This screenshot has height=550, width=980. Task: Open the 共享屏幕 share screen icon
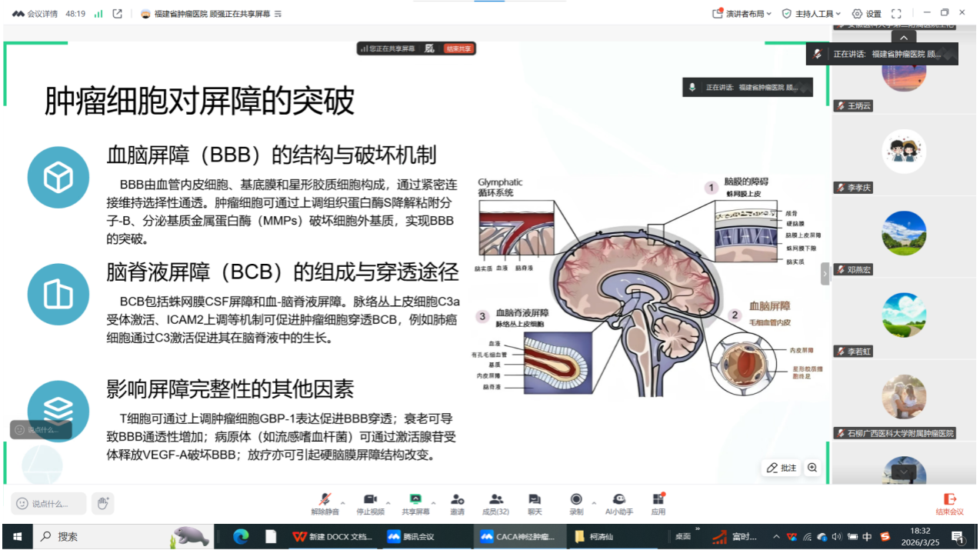tap(415, 500)
